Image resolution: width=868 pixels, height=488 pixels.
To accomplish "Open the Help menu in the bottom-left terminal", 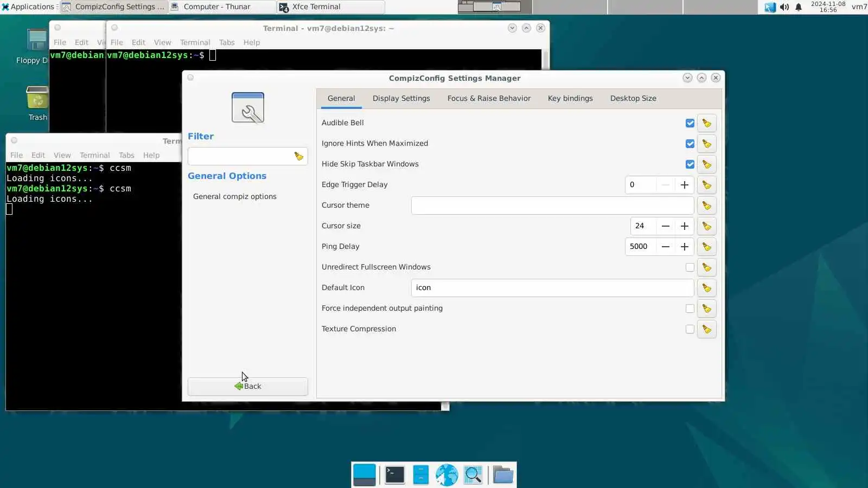I will [x=151, y=155].
